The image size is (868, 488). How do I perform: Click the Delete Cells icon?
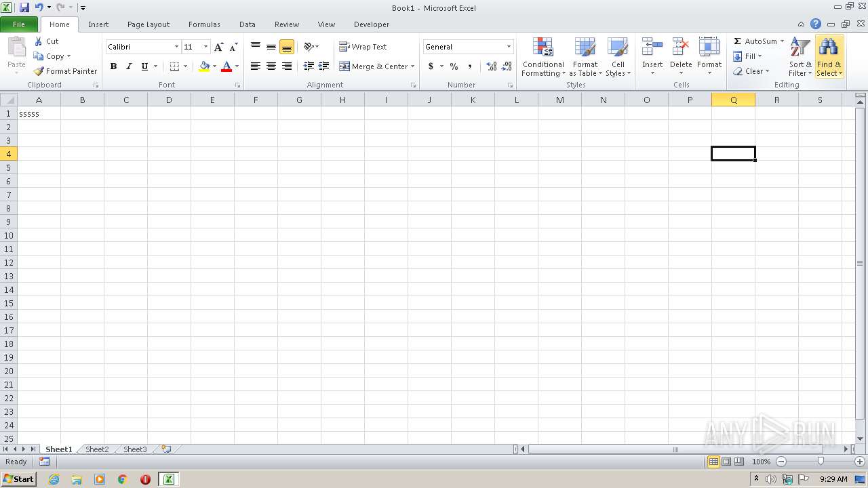pyautogui.click(x=681, y=47)
